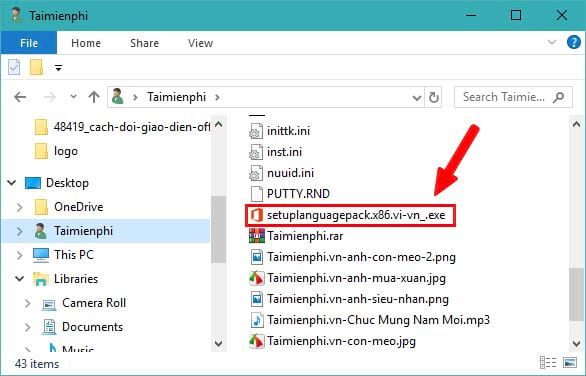
Task: Click file list scroll down arrow
Action: tap(576, 343)
